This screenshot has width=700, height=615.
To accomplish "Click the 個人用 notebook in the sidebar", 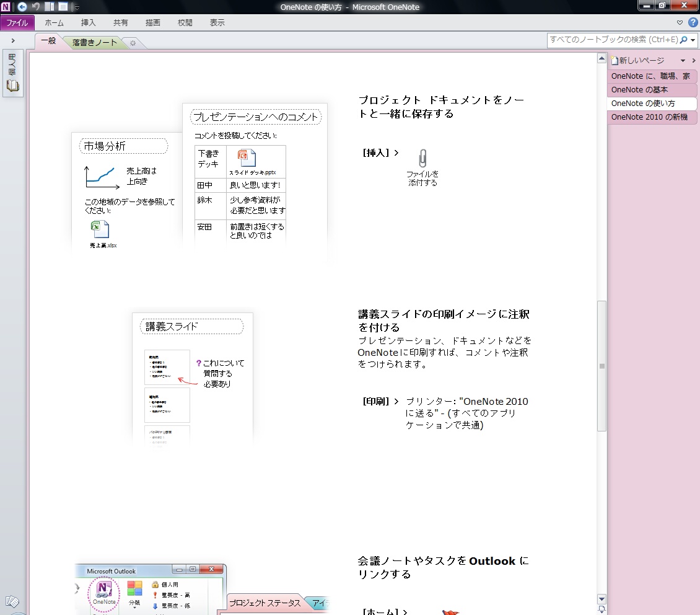I will [12, 74].
